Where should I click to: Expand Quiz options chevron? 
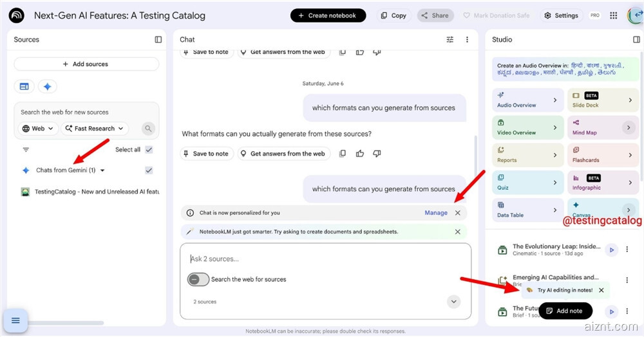pyautogui.click(x=555, y=183)
